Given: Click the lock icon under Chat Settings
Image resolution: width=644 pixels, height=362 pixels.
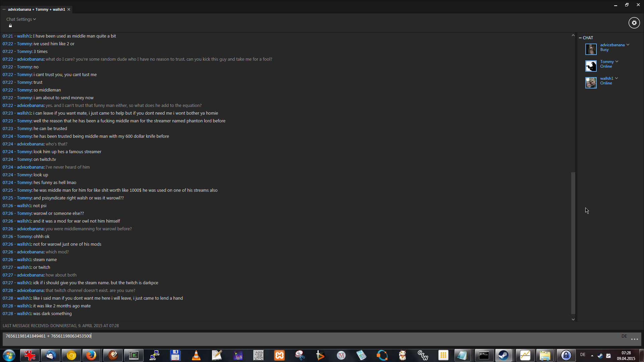Looking at the screenshot, I should (x=10, y=26).
